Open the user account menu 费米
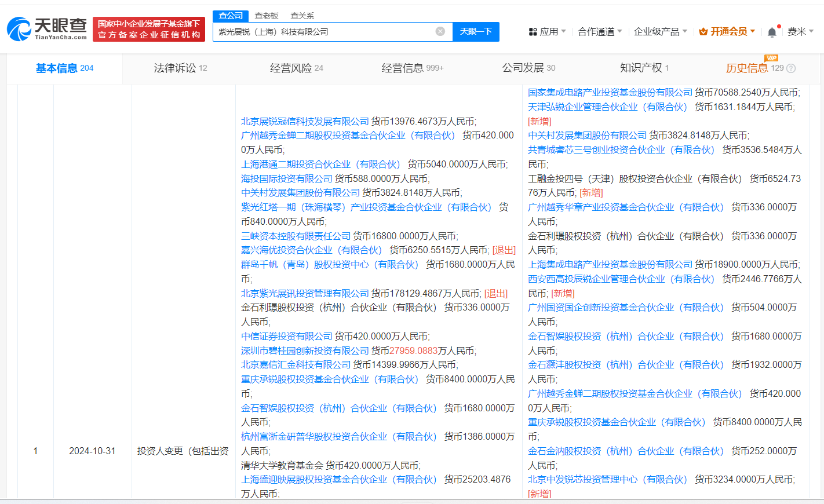Image resolution: width=824 pixels, height=504 pixels. click(x=800, y=32)
